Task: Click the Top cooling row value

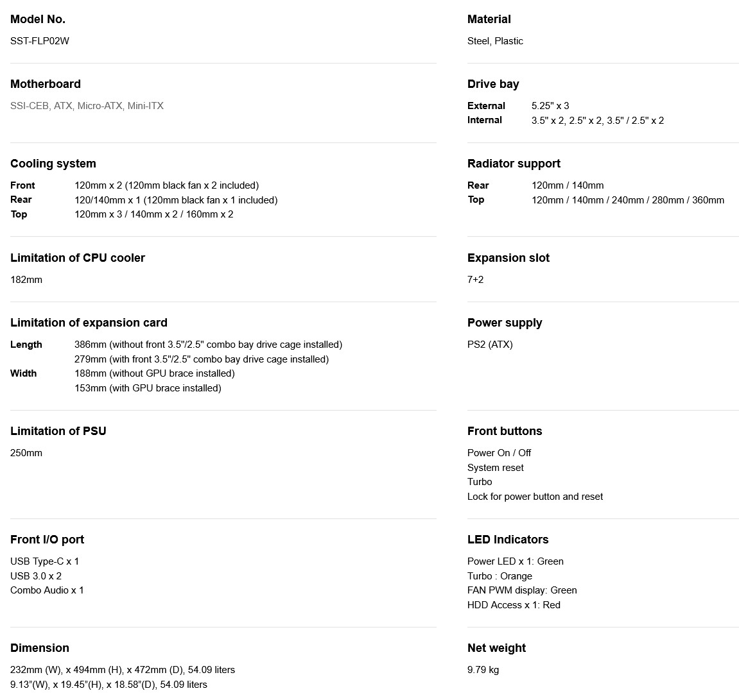Action: pos(153,214)
